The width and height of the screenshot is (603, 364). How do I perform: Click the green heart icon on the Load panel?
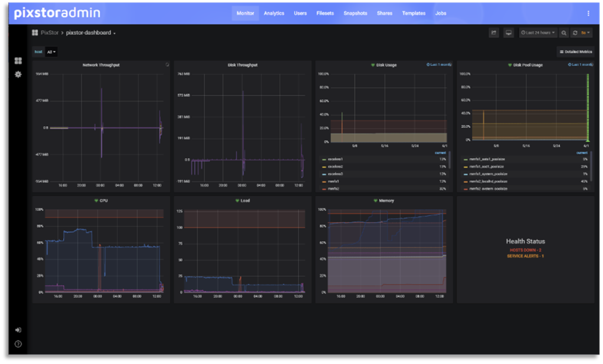coord(237,200)
